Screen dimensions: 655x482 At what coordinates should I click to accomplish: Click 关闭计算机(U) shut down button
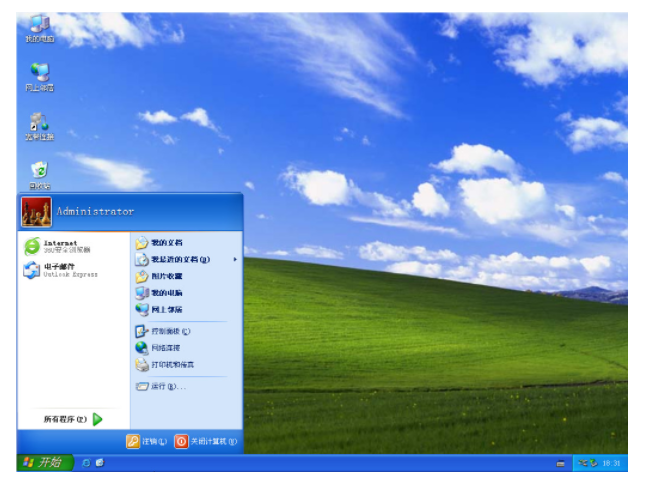pyautogui.click(x=206, y=441)
